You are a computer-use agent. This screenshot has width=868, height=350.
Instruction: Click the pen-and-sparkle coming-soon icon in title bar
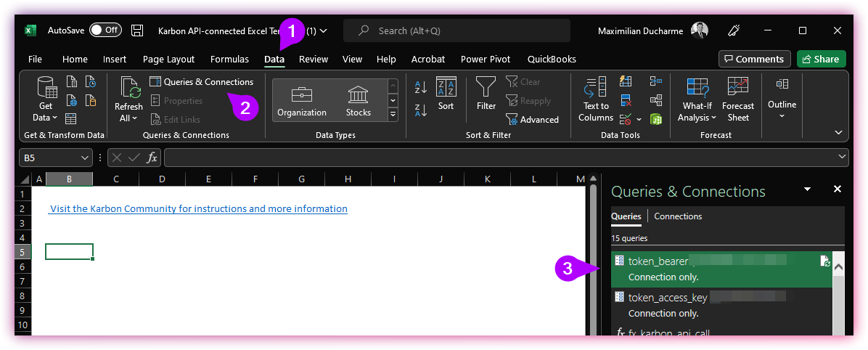(734, 30)
